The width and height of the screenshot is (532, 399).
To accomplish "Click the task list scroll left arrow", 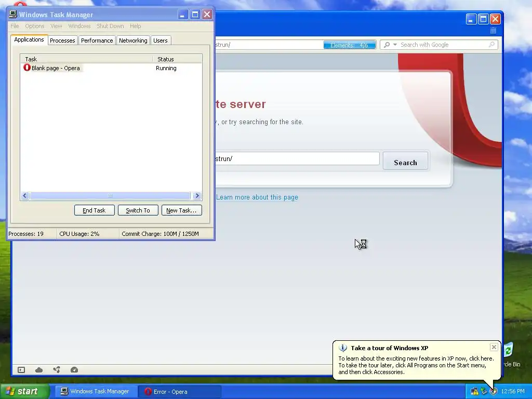I will point(25,196).
